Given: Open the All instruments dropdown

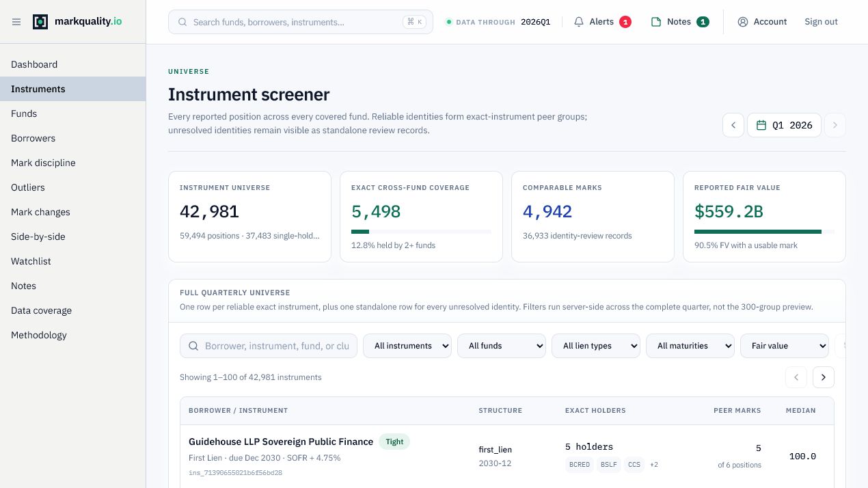Looking at the screenshot, I should tap(407, 346).
